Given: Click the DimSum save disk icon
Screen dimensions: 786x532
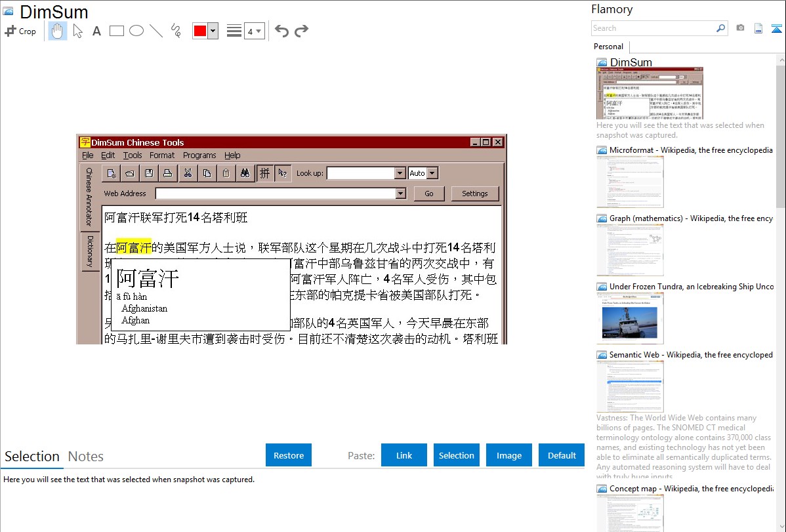Looking at the screenshot, I should (x=149, y=173).
